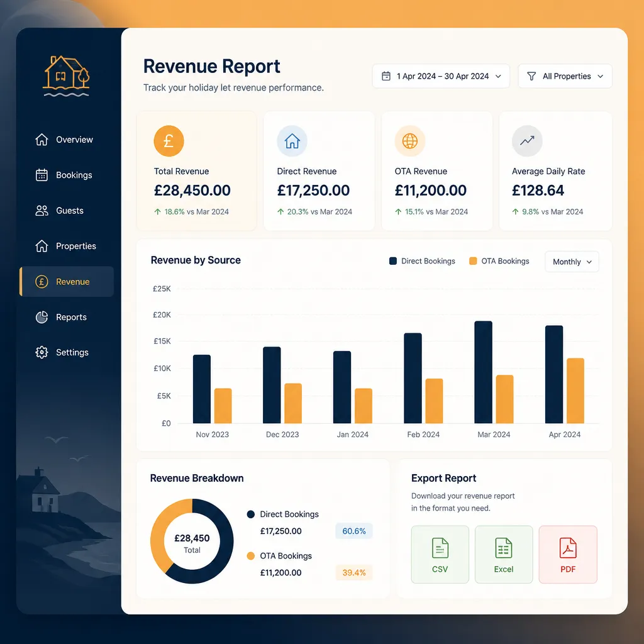
Task: Click the Revenue Report heading
Action: [211, 66]
